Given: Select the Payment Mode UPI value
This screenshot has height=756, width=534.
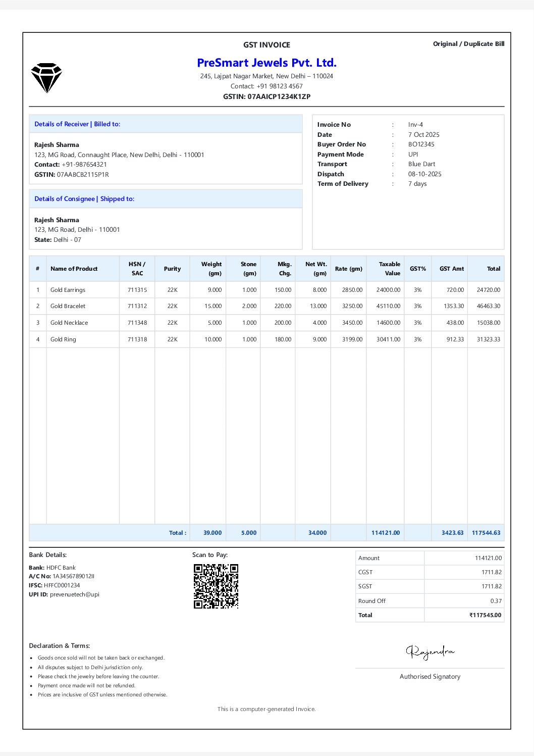Looking at the screenshot, I should click(414, 154).
